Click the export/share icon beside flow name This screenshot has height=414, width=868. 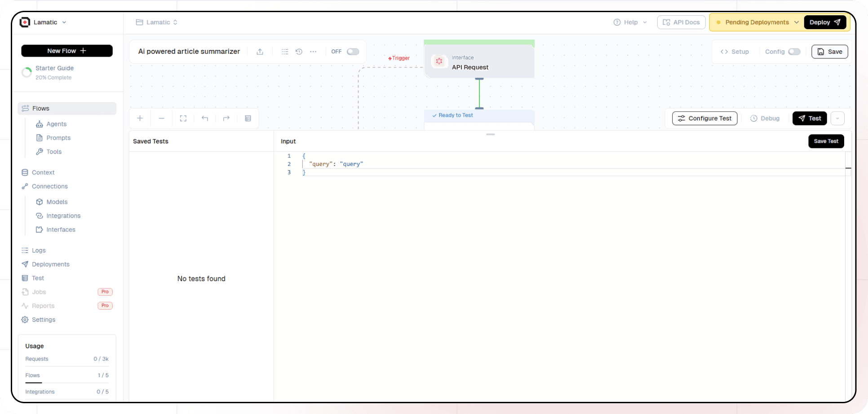coord(260,52)
